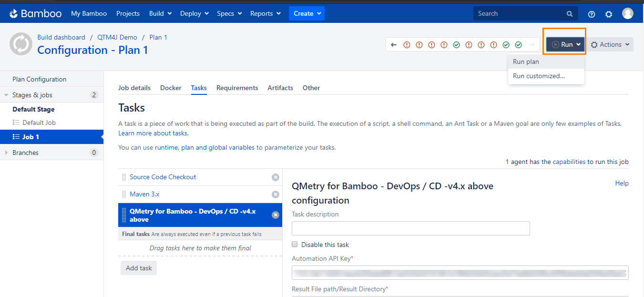This screenshot has height=297, width=644.
Task: Go to previous build with left arrow
Action: 394,45
